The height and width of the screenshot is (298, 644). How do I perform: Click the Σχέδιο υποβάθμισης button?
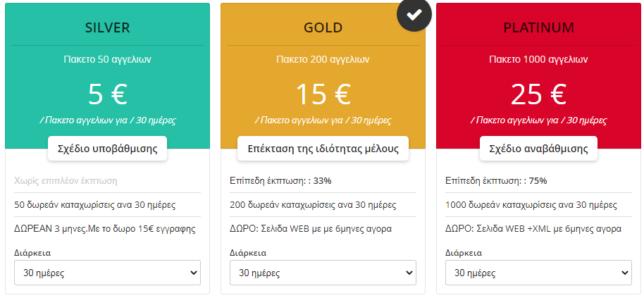107,149
